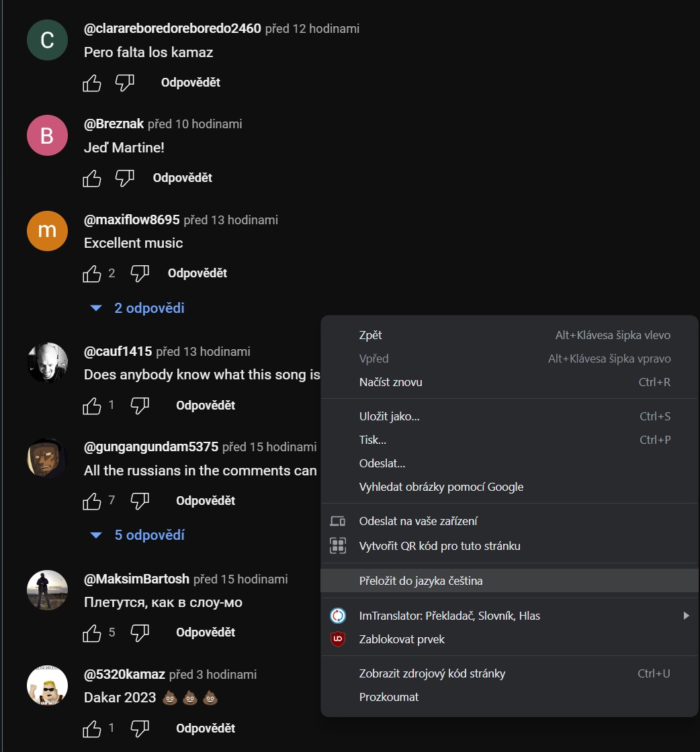Open the @clarareboredoreboredo2460 profile link
Screen dimensions: 700x752
[172, 29]
